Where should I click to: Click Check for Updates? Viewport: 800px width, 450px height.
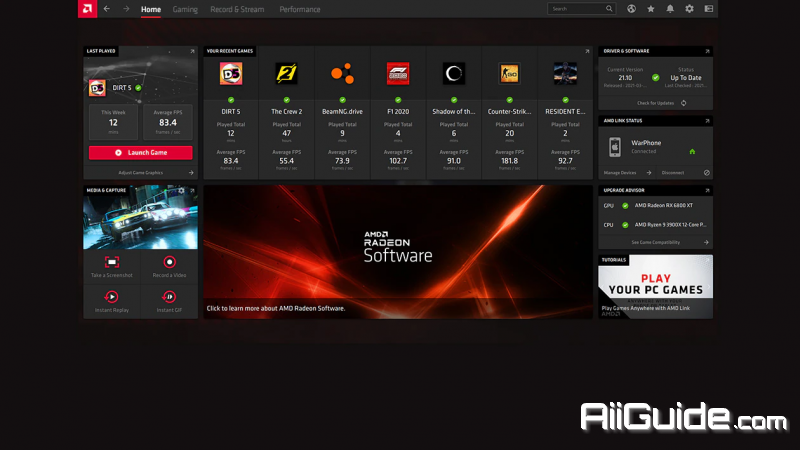661,103
